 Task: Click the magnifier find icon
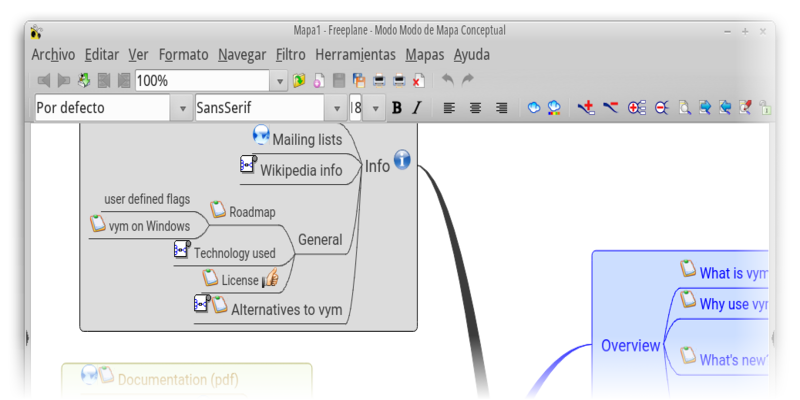coord(684,108)
